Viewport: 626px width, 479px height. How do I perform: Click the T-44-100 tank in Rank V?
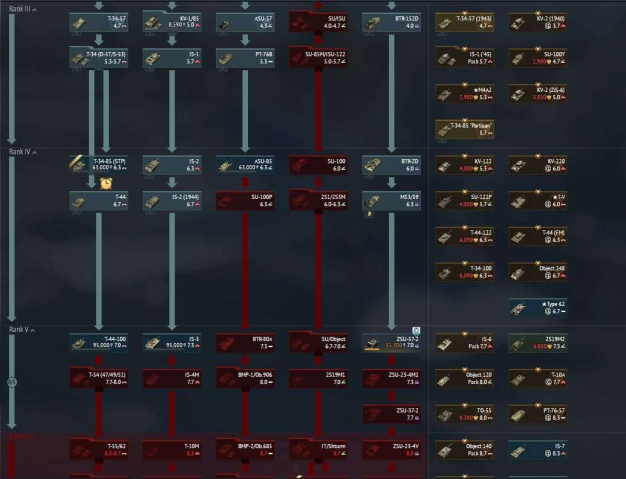(x=98, y=343)
